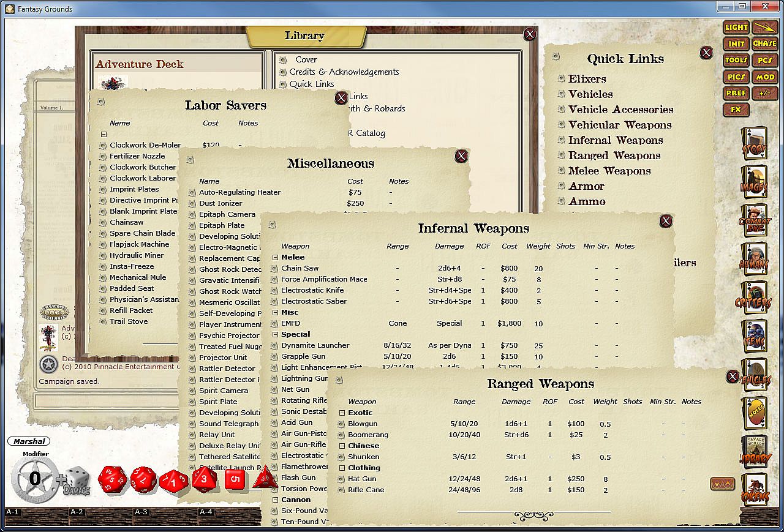Open the Critters card deck
The width and height of the screenshot is (784, 532).
(755, 299)
